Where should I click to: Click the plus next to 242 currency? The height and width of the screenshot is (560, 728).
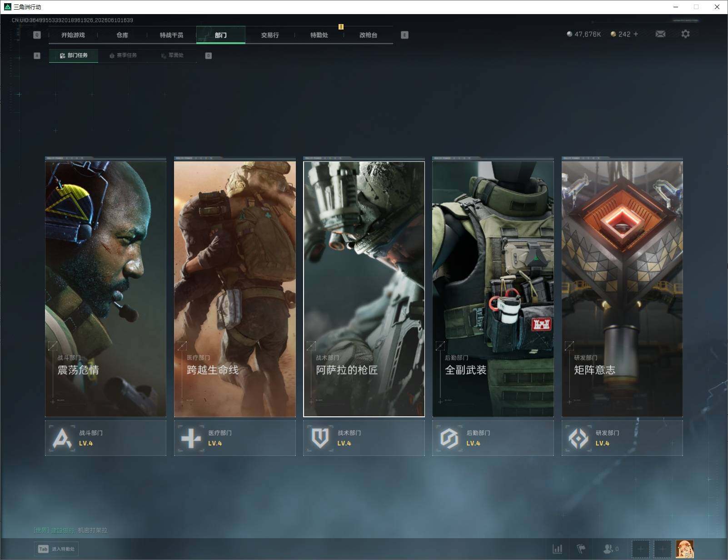pos(635,34)
